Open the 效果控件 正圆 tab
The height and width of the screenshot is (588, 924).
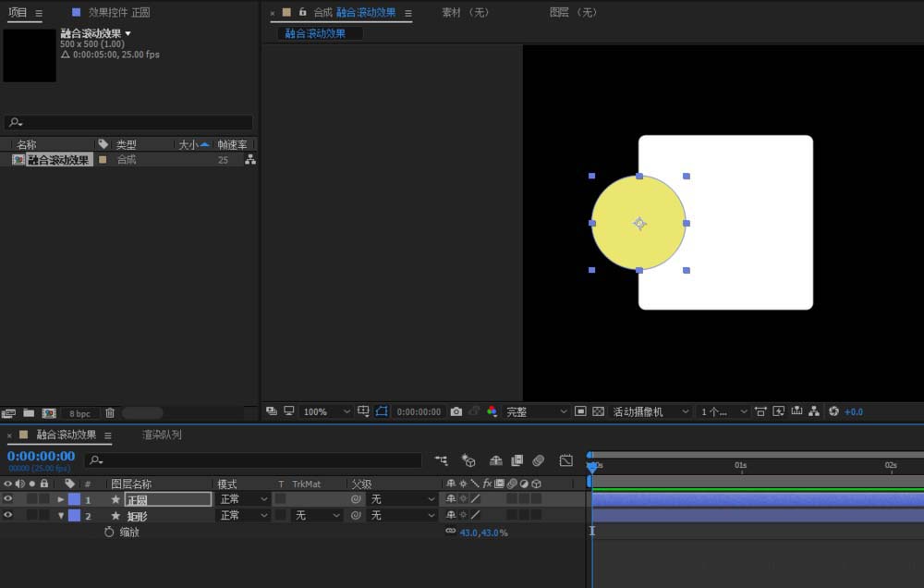[118, 13]
